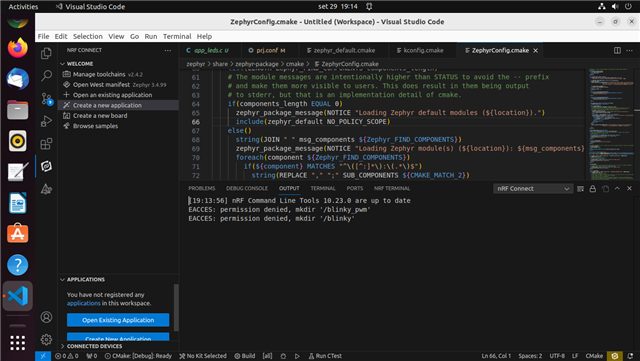Toggle output scroll lock
This screenshot has width=640, height=361.
coord(593,188)
